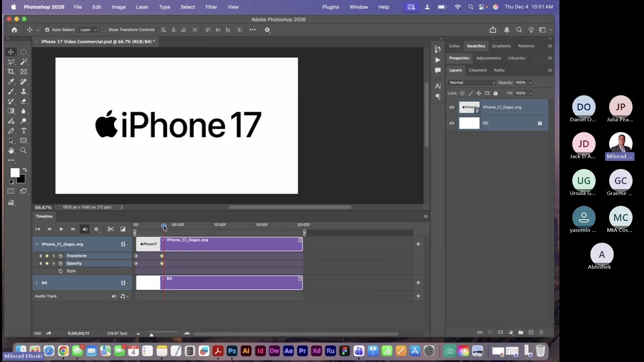Click the timeline zoom slider handle
The image size is (644, 362).
point(151,334)
